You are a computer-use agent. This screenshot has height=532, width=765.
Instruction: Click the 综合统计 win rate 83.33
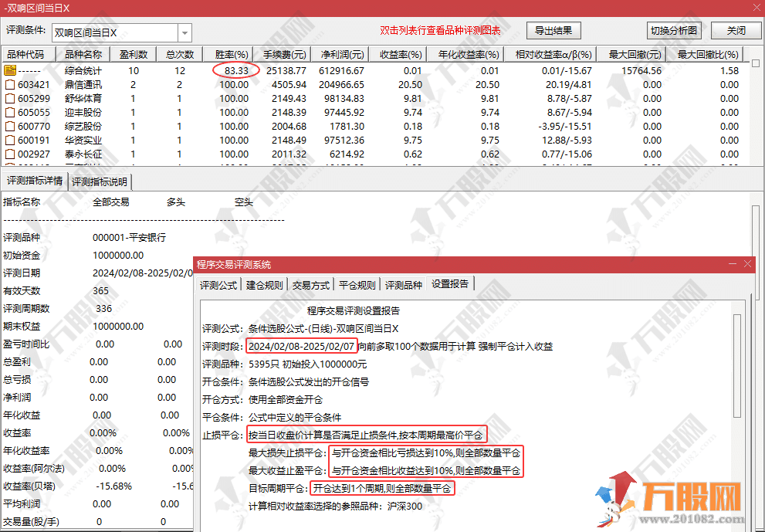tap(236, 71)
